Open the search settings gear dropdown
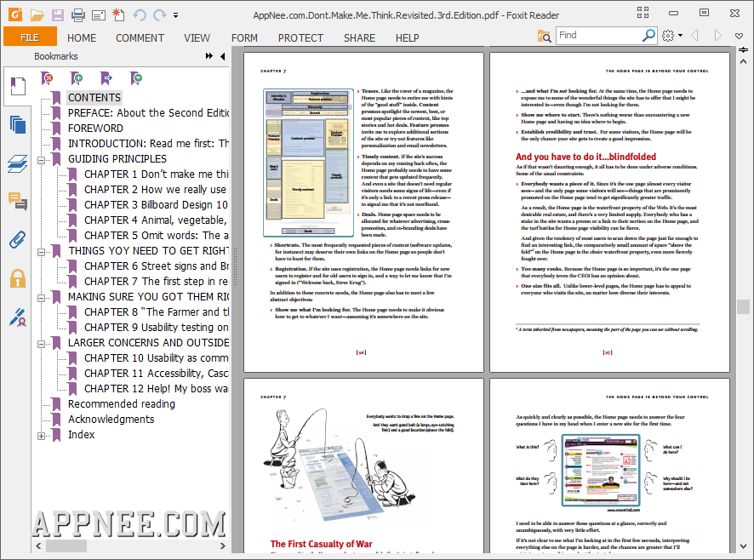 click(x=672, y=35)
